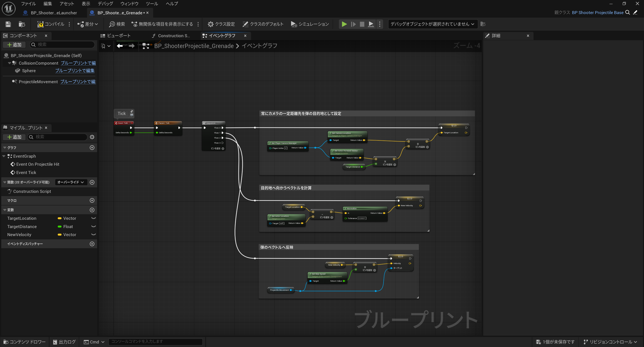The image size is (644, 347).
Task: Open the debug object selection dropdown
Action: (432, 24)
